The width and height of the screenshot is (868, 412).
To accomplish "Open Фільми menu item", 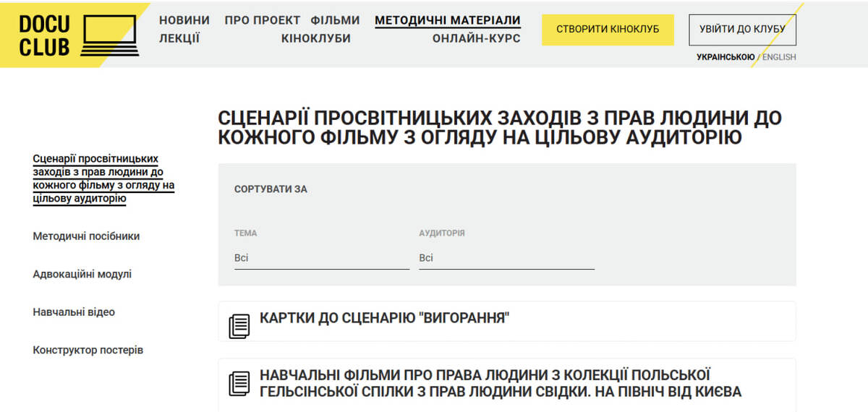I will point(335,20).
